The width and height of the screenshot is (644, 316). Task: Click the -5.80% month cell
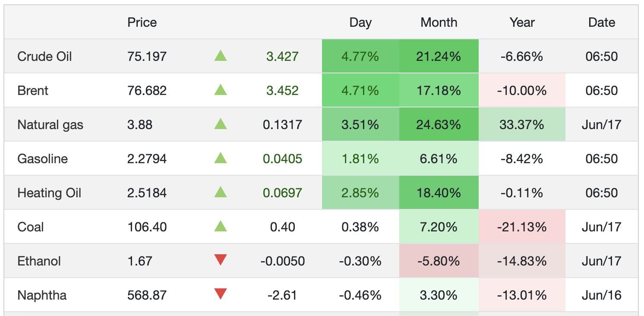[439, 261]
